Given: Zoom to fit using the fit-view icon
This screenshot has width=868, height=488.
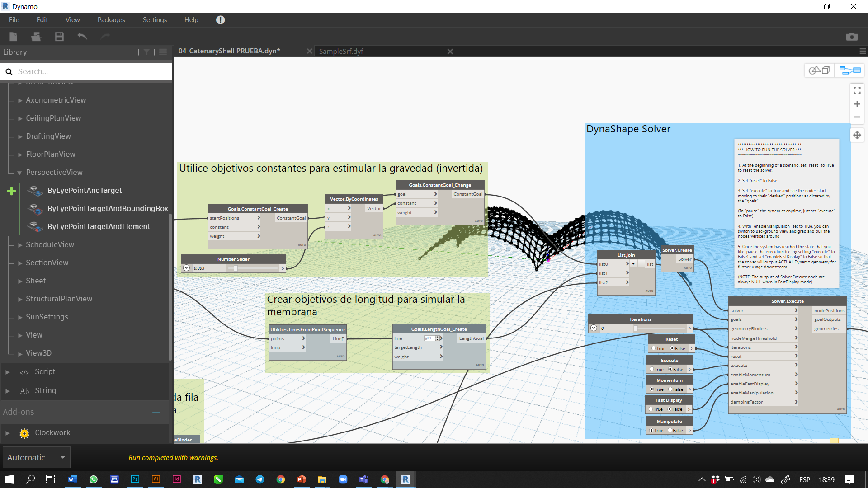Looking at the screenshot, I should click(x=857, y=90).
